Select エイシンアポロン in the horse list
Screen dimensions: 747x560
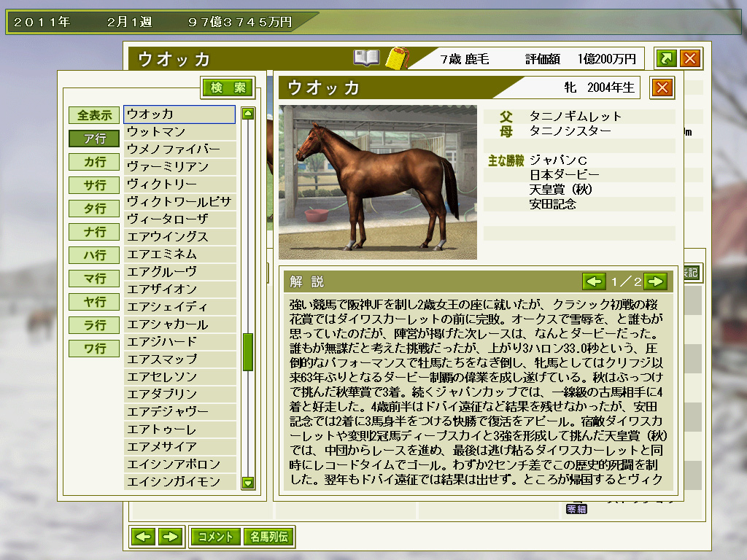[x=179, y=464]
